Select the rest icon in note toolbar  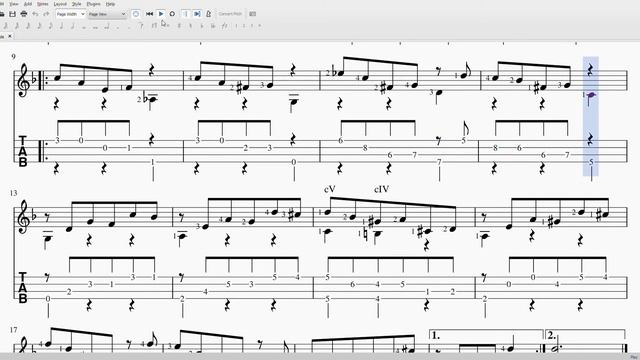(x=142, y=26)
